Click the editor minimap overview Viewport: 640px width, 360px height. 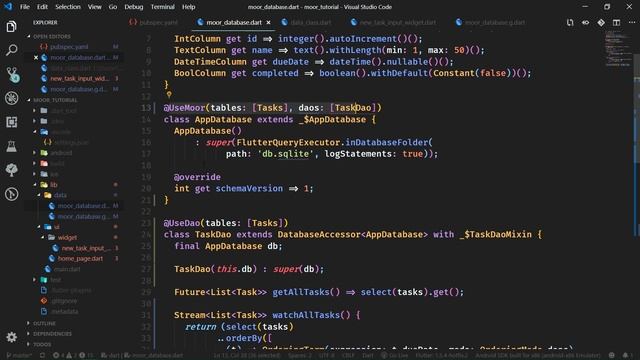pyautogui.click(x=618, y=49)
